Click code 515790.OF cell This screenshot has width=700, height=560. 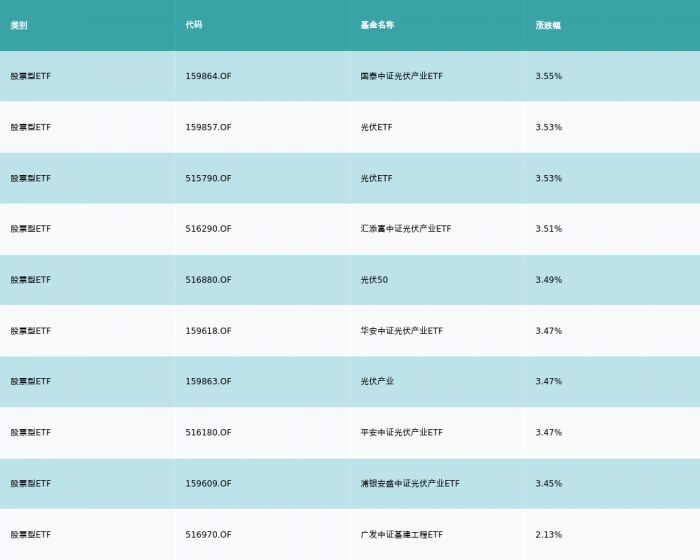pyautogui.click(x=208, y=178)
